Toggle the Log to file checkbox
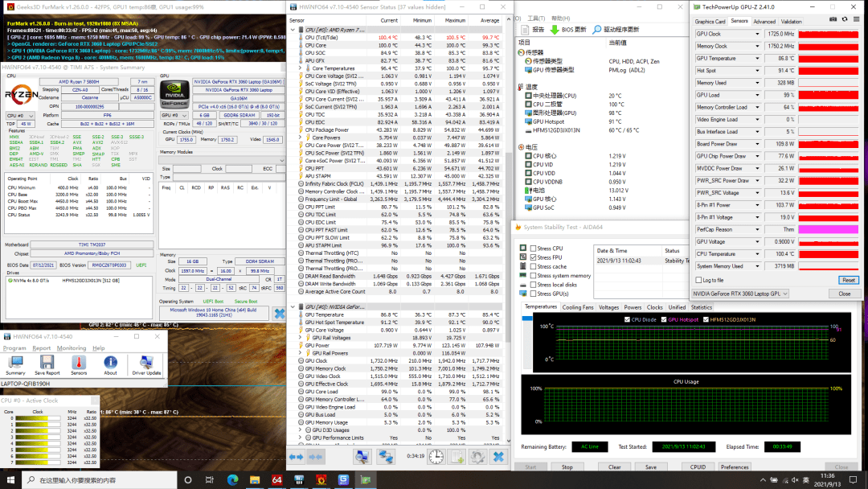Image resolution: width=868 pixels, height=489 pixels. click(x=698, y=280)
